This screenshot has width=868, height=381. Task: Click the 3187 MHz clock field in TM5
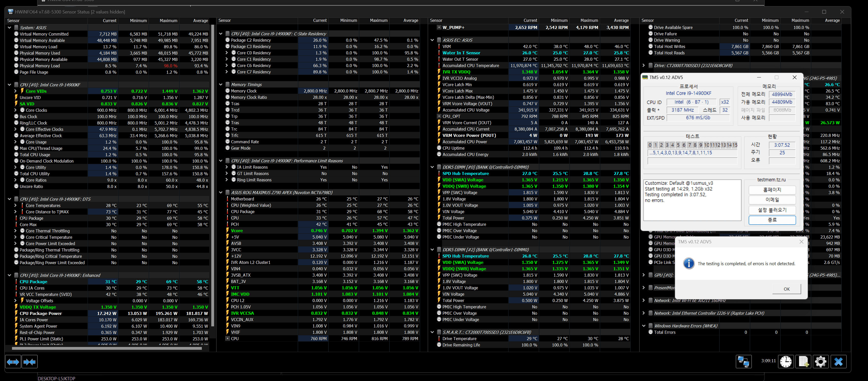pos(682,110)
